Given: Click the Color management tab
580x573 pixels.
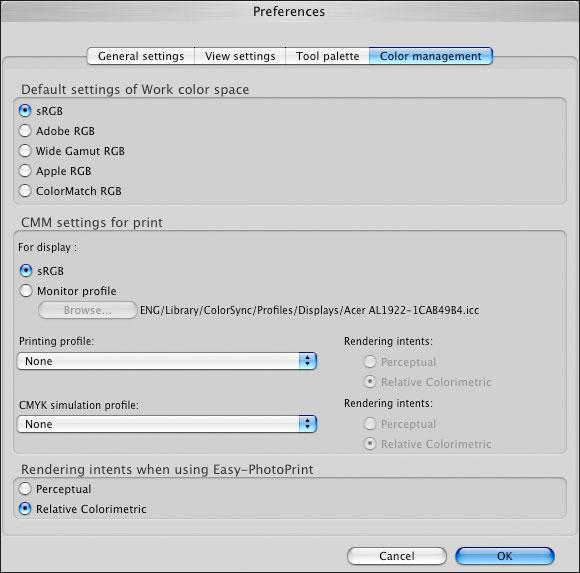Looking at the screenshot, I should pos(431,56).
